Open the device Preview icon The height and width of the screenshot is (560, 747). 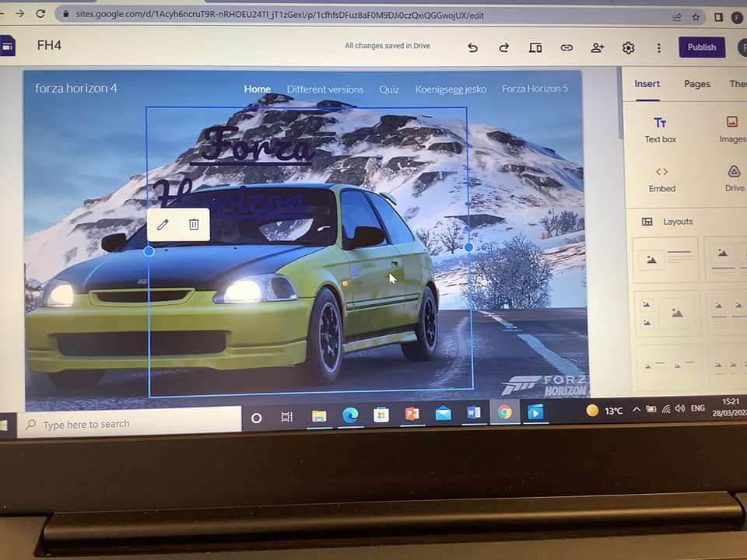(535, 47)
